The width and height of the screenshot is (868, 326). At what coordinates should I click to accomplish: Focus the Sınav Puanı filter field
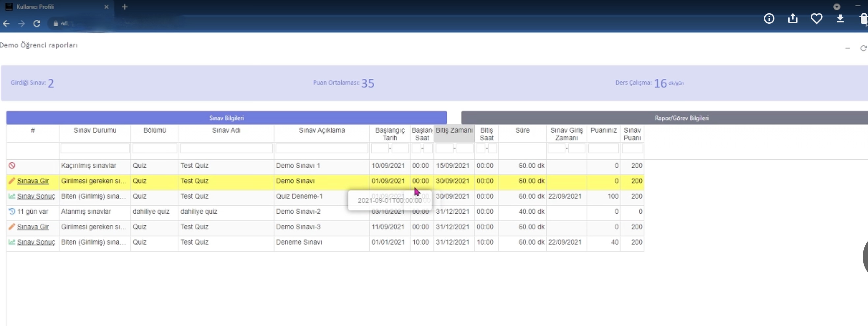[x=632, y=148]
